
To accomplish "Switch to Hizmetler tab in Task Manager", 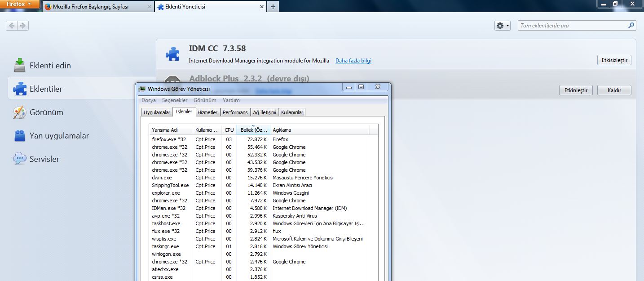I will (x=207, y=112).
